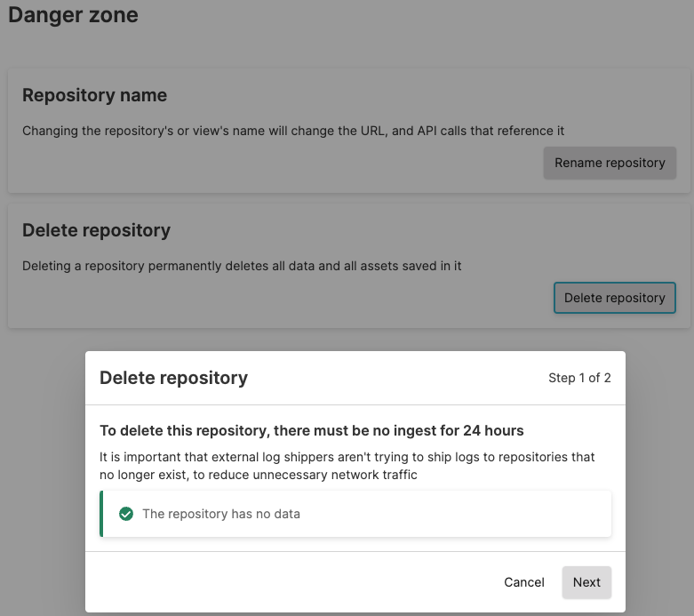Click empty space in the Repository name card

coord(267,164)
